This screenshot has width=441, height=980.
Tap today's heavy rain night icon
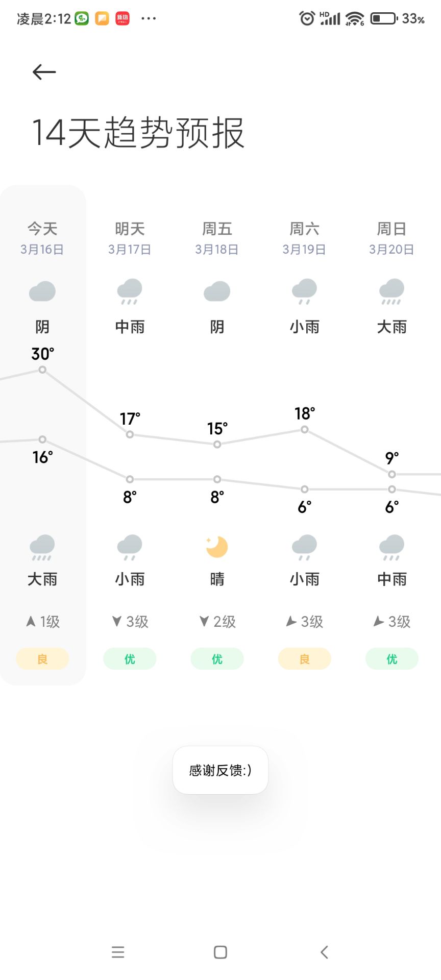42,547
